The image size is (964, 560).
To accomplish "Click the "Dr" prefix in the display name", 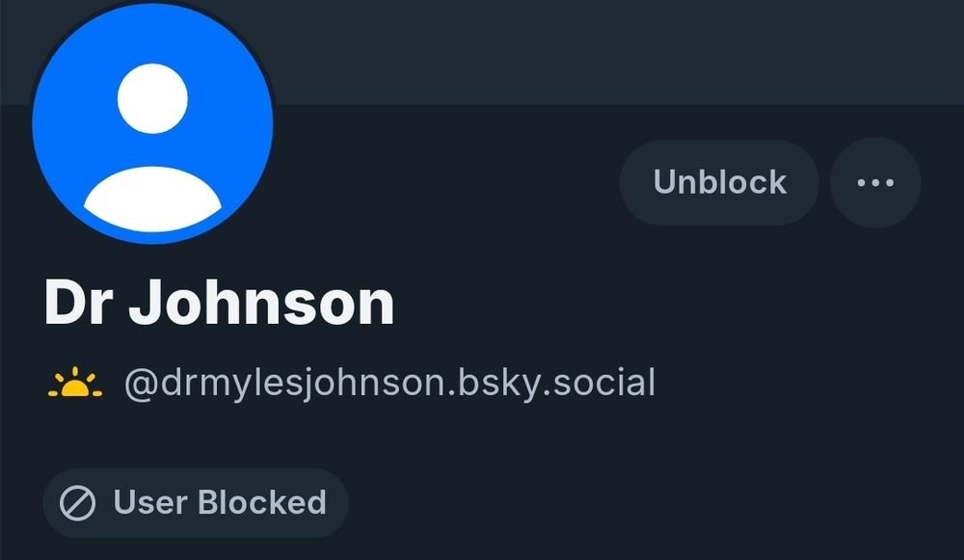I will (78, 303).
